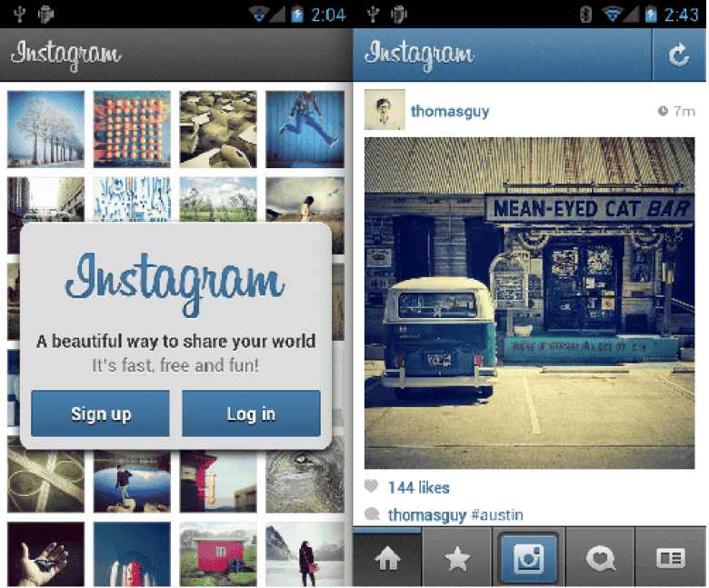Open the profile card tab
The width and height of the screenshot is (709, 588).
coord(671,559)
